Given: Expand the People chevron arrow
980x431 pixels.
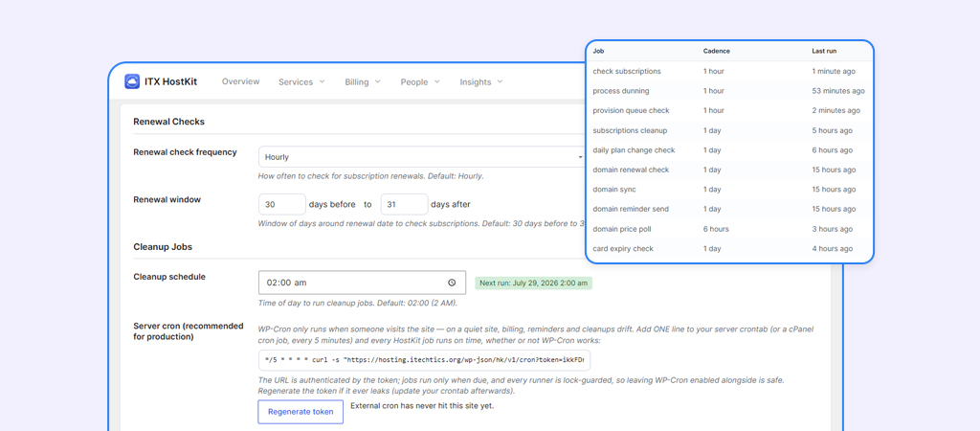Looking at the screenshot, I should pos(436,82).
